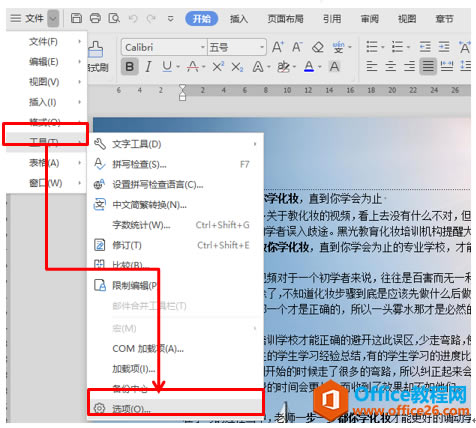476x428 pixels.
Task: Open underline style dropdown arrow
Action: [x=178, y=67]
